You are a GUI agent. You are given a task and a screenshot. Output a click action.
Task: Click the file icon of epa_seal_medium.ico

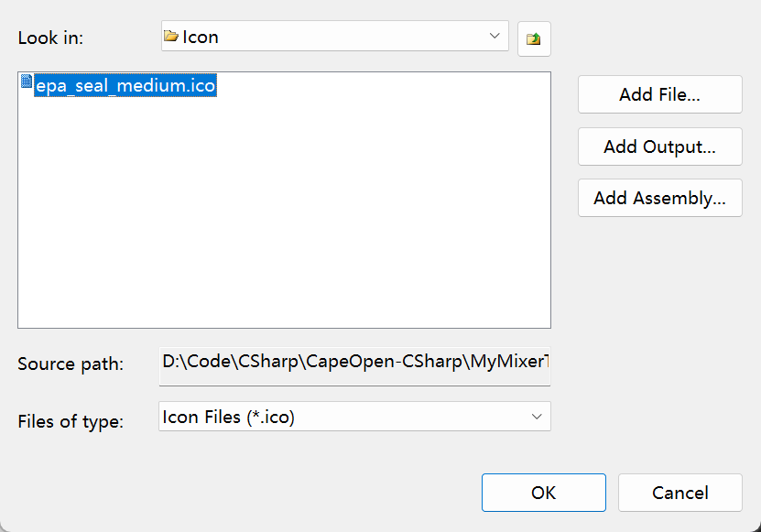coord(27,81)
